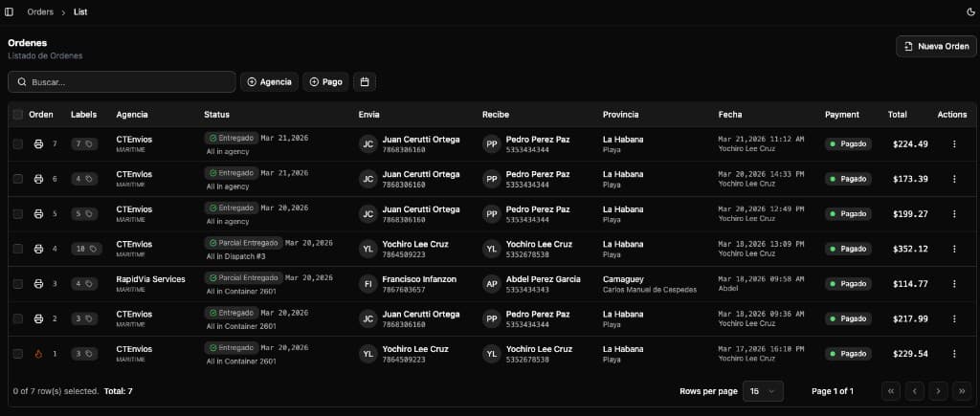Focus the Buscar search field

122,82
